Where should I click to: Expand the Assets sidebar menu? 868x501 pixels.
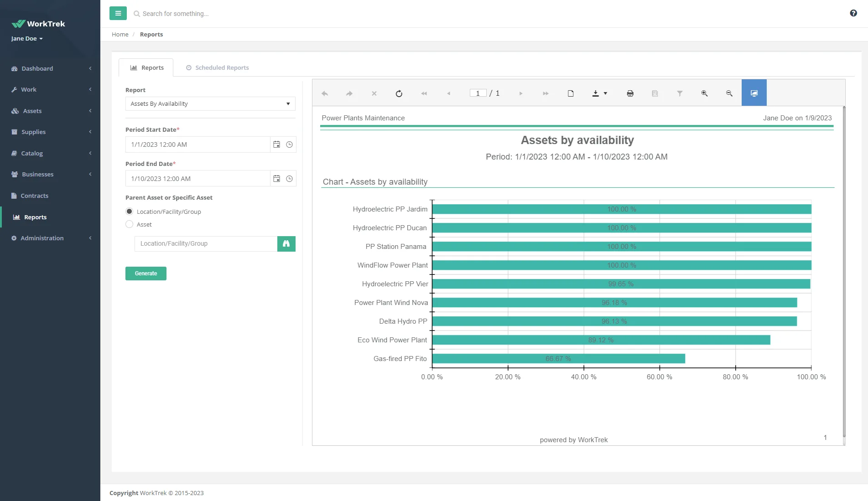[x=50, y=111]
